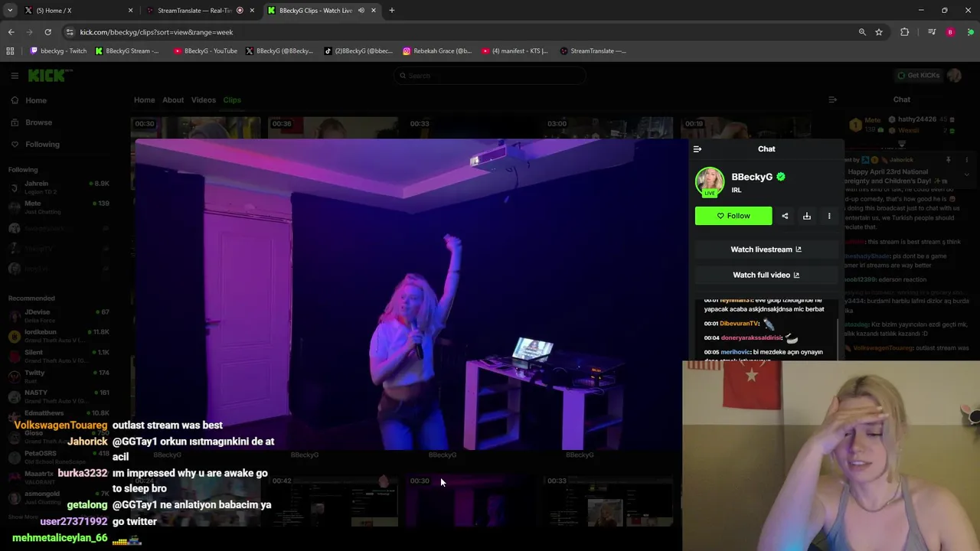Open the browser apps grid icon

click(x=10, y=51)
